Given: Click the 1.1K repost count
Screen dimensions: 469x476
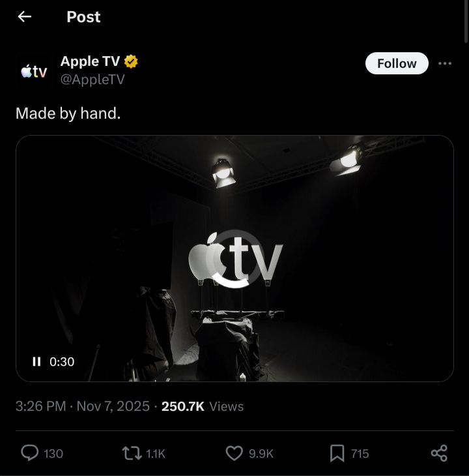Looking at the screenshot, I should (156, 454).
